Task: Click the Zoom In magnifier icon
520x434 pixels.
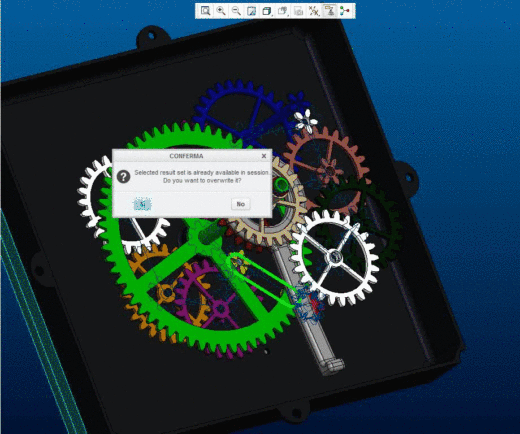Action: tap(221, 11)
